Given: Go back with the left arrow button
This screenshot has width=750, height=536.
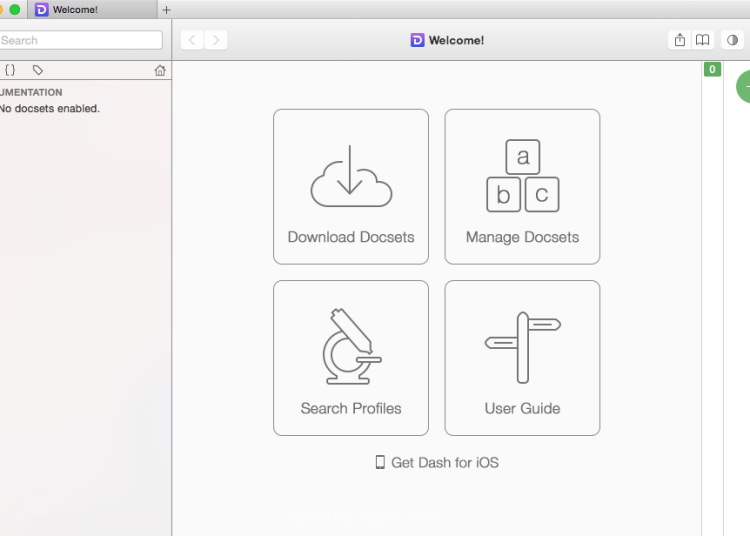Looking at the screenshot, I should coord(192,40).
